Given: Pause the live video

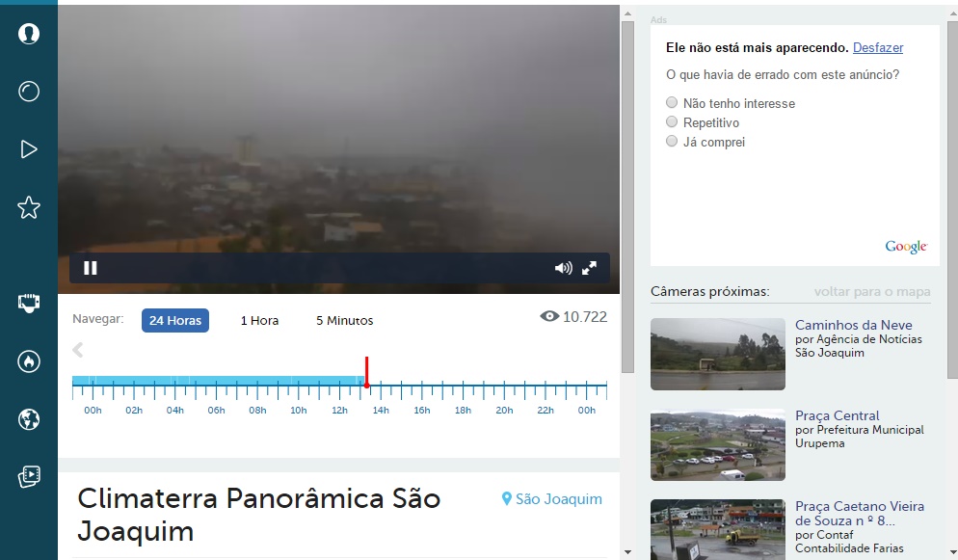Looking at the screenshot, I should (91, 268).
